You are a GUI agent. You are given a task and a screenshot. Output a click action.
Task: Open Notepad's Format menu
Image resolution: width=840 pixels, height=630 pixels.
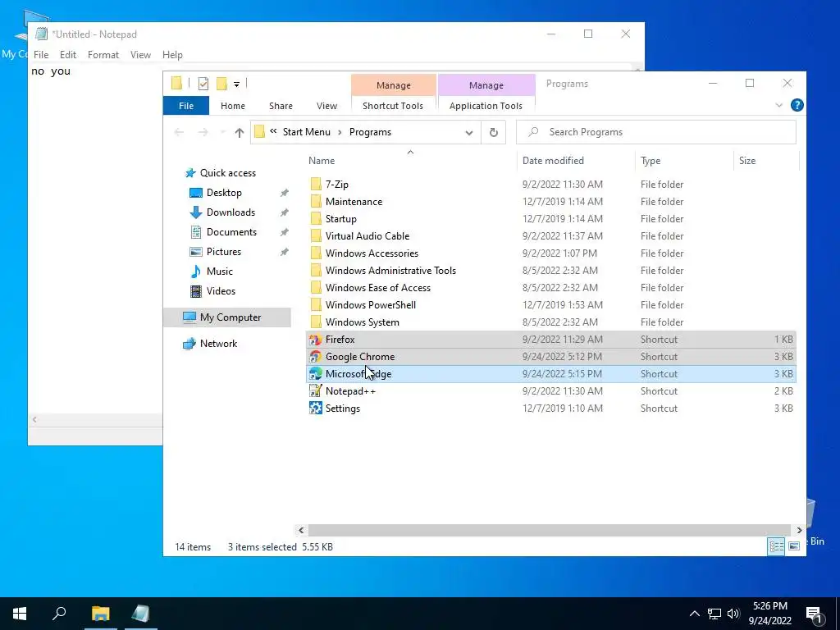(103, 55)
